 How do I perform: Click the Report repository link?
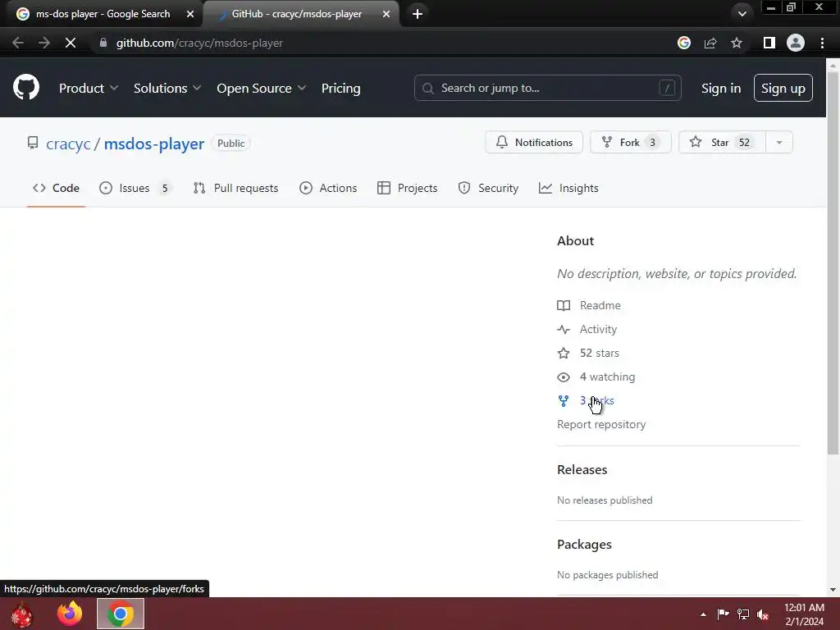[x=601, y=424]
